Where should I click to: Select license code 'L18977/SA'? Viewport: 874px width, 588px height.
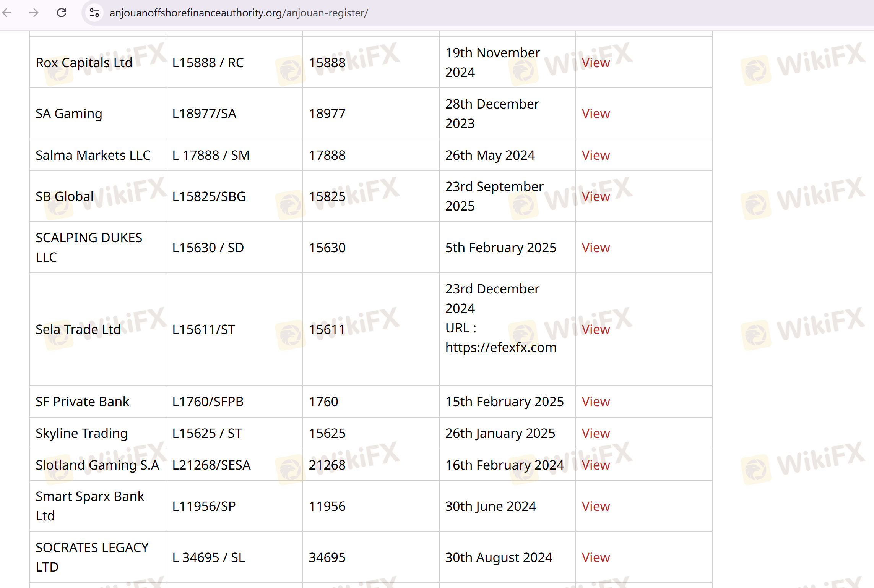point(204,113)
